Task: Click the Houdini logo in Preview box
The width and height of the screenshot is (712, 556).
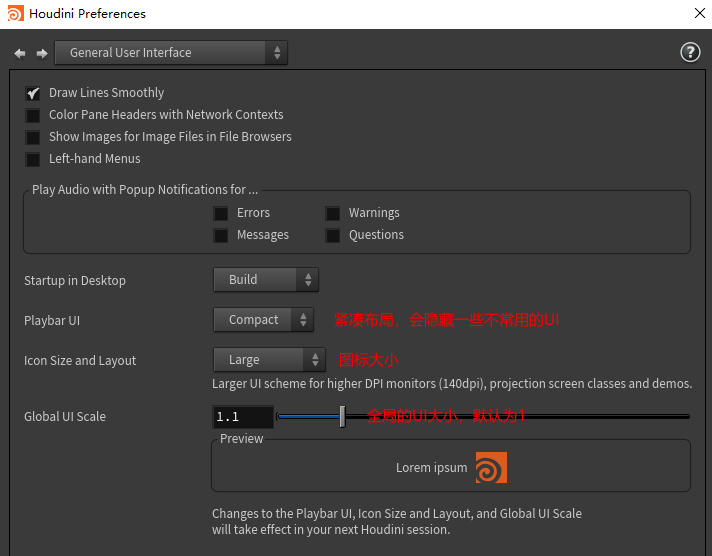Action: (491, 467)
